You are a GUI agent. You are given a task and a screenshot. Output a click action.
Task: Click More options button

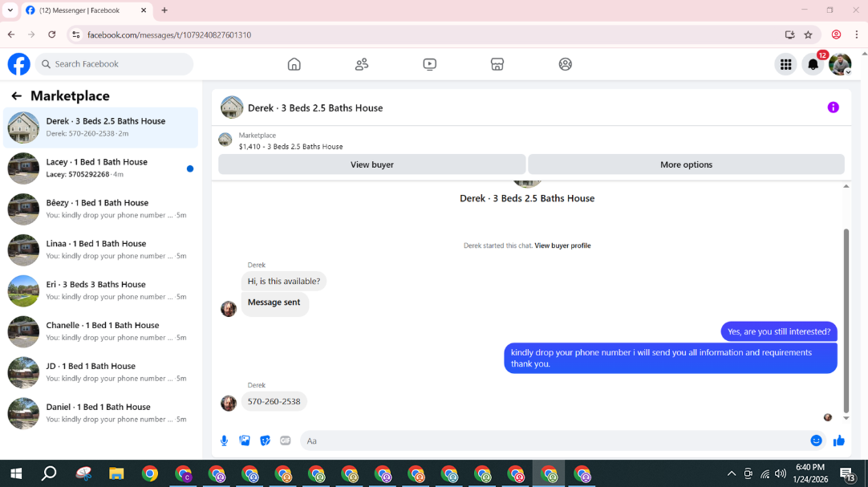(x=686, y=164)
